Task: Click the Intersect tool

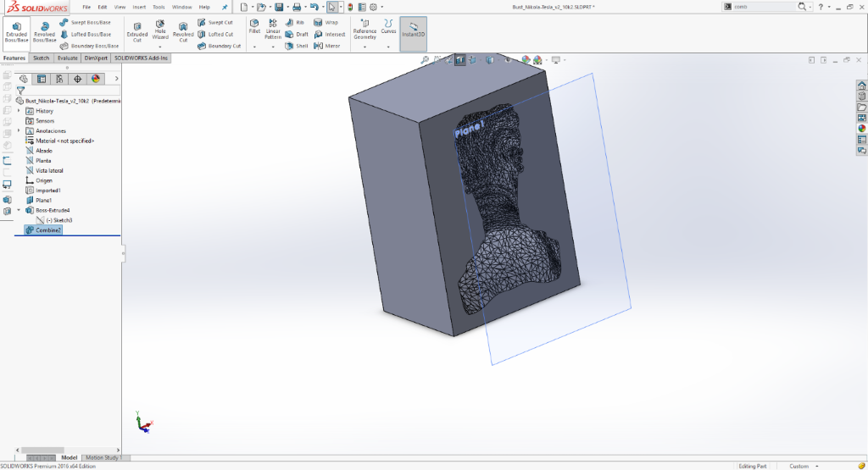Action: (x=330, y=34)
